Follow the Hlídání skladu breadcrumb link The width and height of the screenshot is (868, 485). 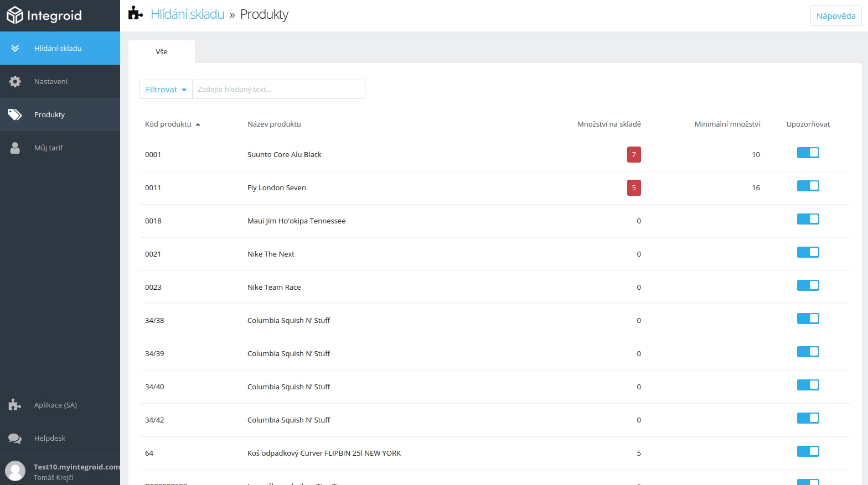click(x=188, y=14)
